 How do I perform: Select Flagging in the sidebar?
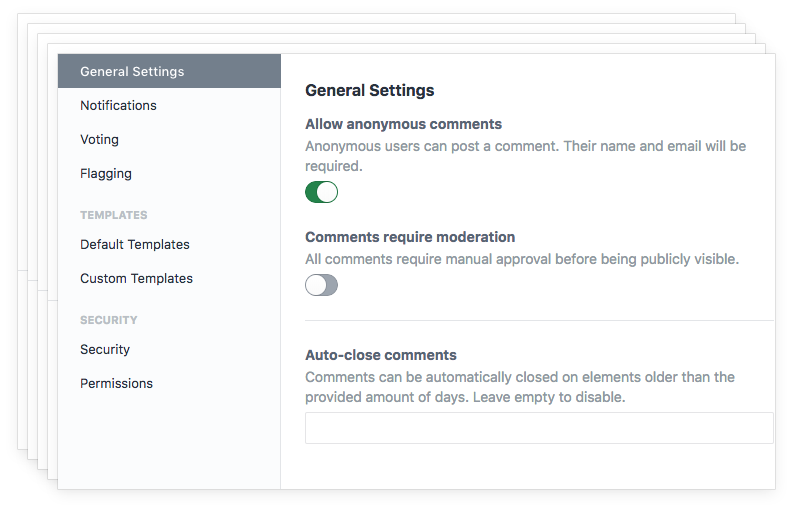pos(106,173)
